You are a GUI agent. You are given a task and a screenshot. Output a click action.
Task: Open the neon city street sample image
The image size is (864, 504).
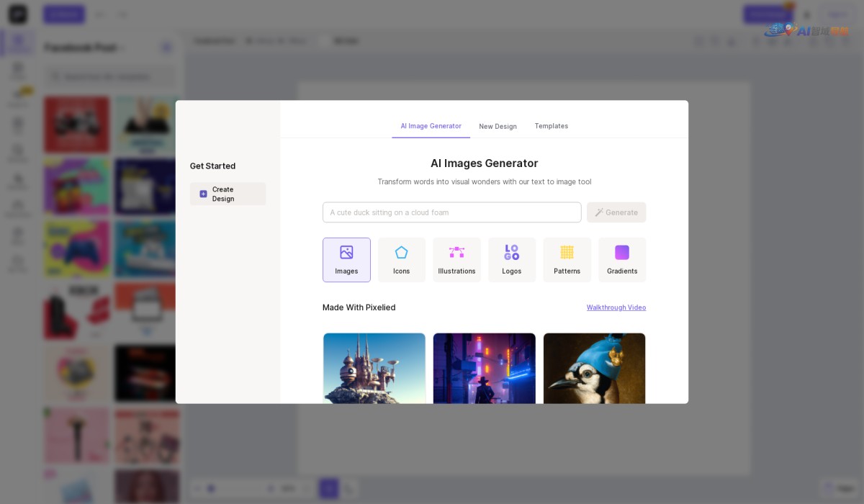[x=484, y=368]
